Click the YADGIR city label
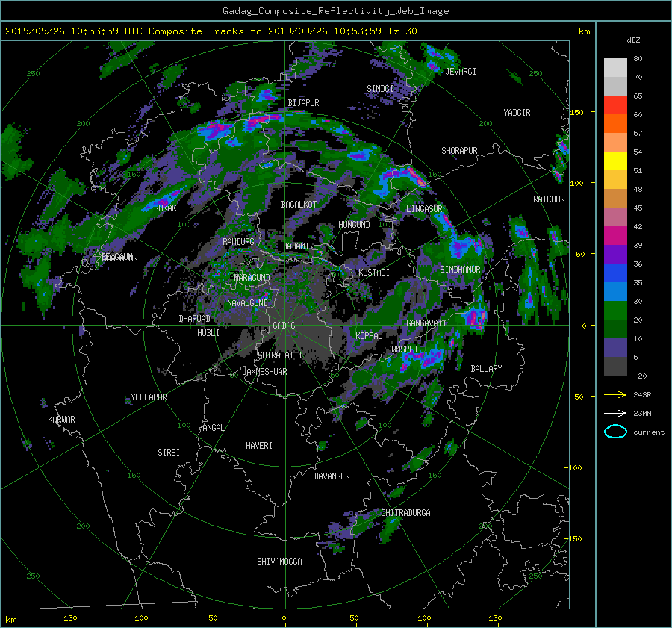Image resolution: width=672 pixels, height=628 pixels. coord(517,113)
